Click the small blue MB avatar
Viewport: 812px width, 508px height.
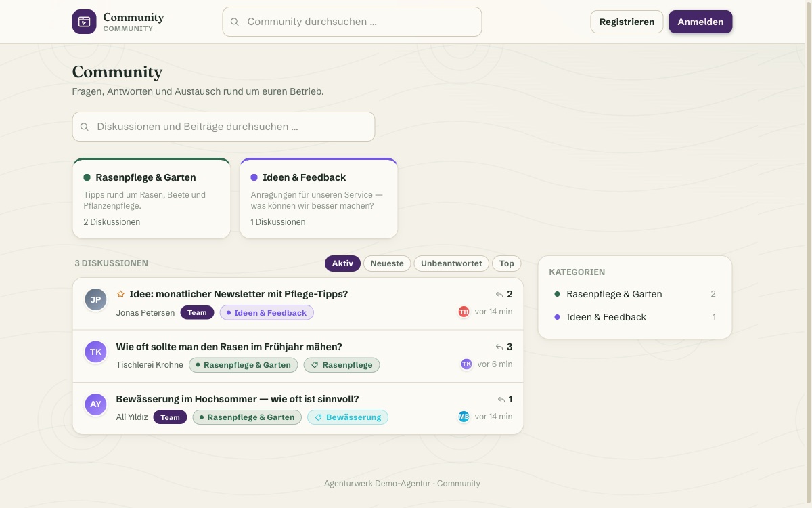[464, 417]
